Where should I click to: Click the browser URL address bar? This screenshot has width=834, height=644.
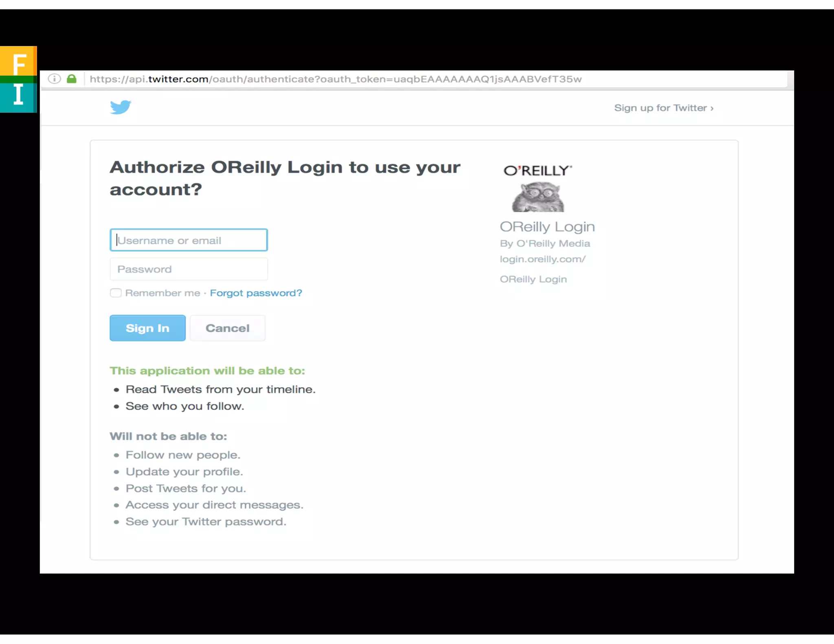436,79
